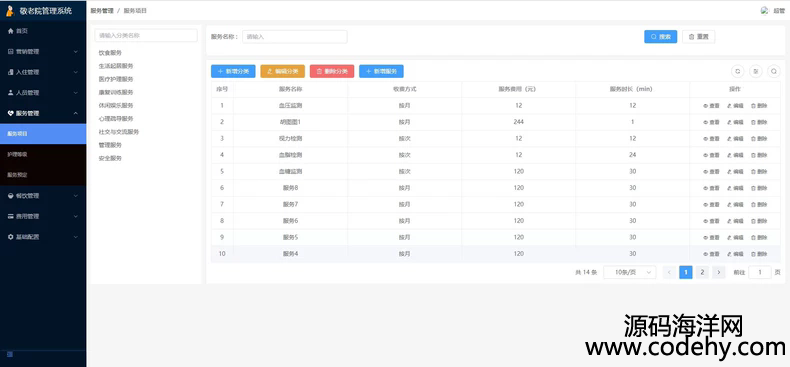790x367 pixels.
Task: Open the column settings icon above the table
Action: 756,72
